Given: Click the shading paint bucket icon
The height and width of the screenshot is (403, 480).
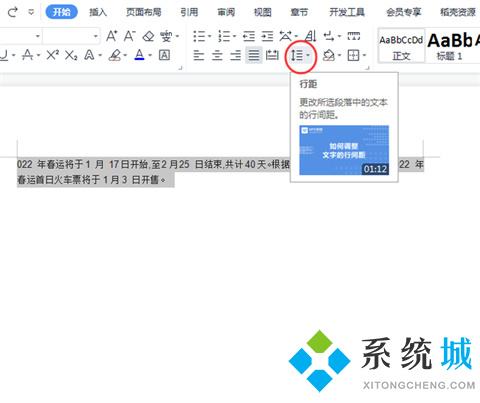Looking at the screenshot, I should [329, 55].
